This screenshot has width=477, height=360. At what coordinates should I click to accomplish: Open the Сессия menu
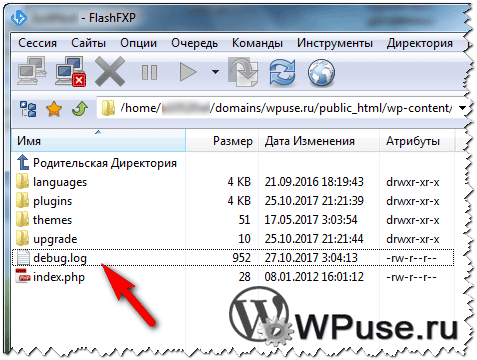click(37, 43)
